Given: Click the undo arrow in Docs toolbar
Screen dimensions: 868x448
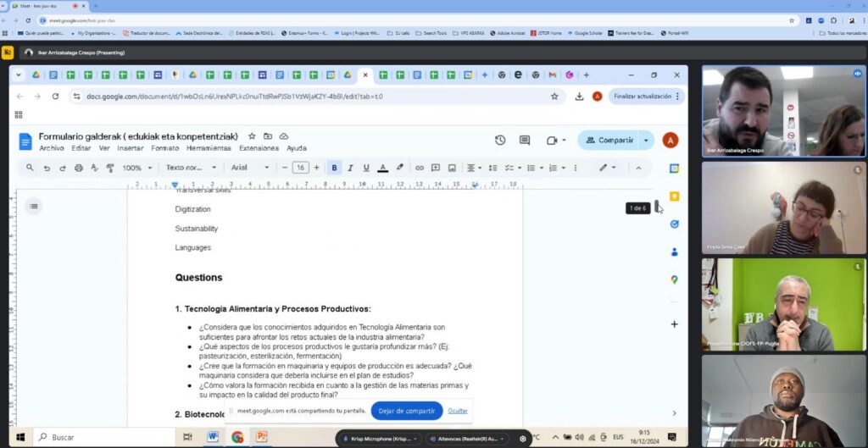Looking at the screenshot, I should [x=47, y=168].
